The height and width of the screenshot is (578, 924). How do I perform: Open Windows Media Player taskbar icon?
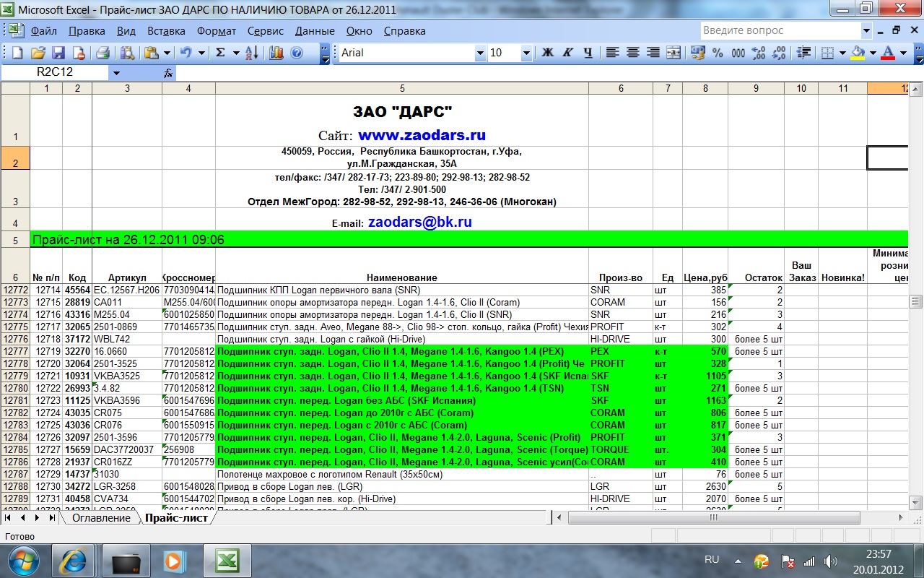point(173,560)
